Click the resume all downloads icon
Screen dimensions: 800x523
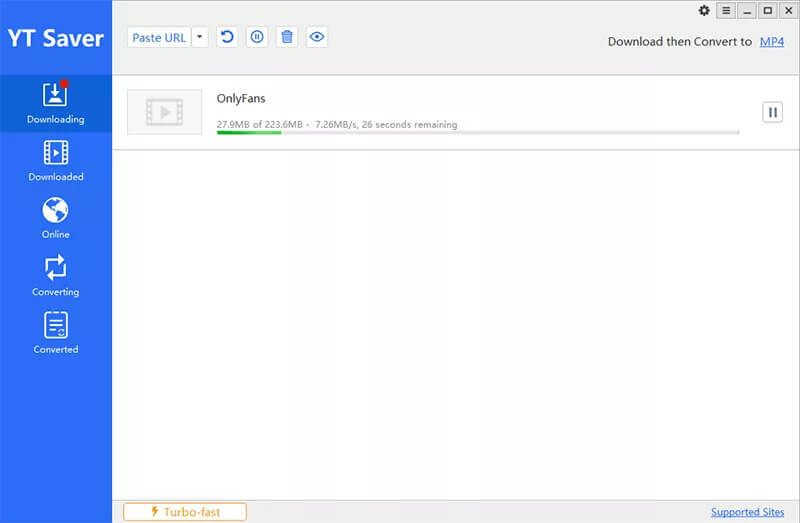click(x=227, y=37)
